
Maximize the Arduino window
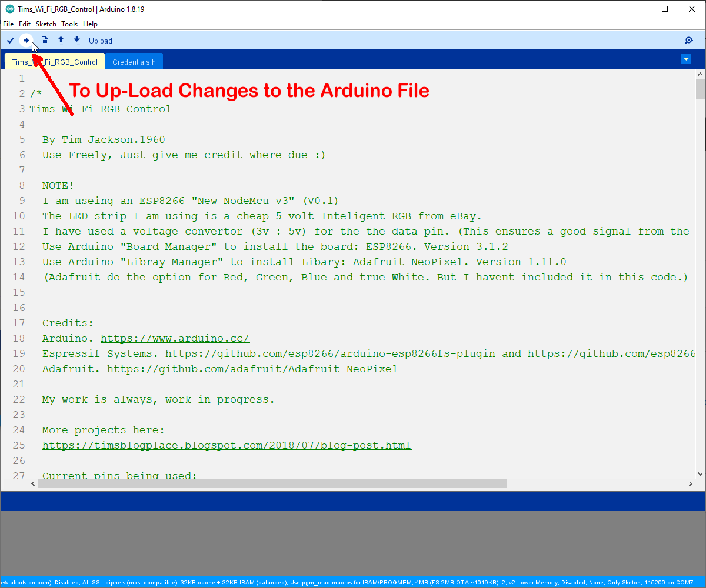[665, 9]
